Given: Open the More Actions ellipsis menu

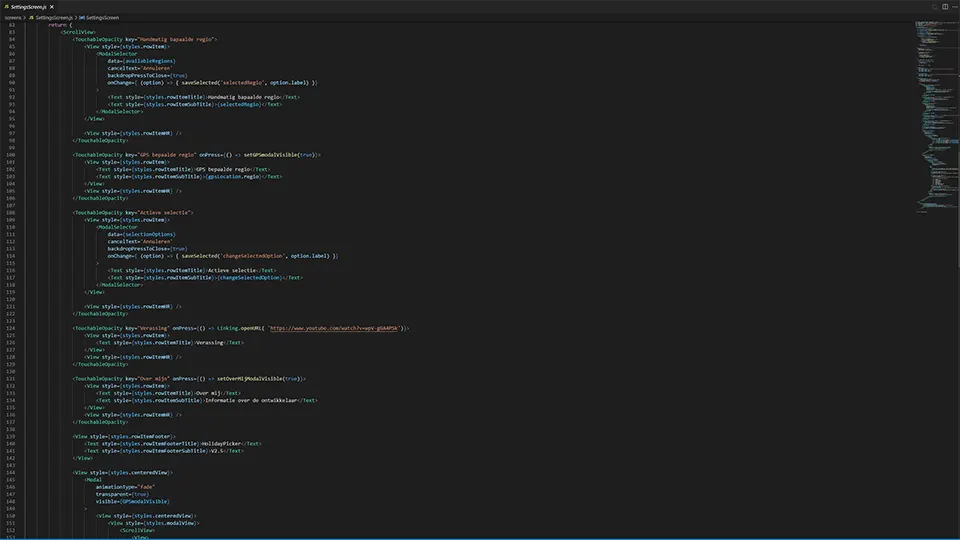Looking at the screenshot, I should (x=954, y=7).
